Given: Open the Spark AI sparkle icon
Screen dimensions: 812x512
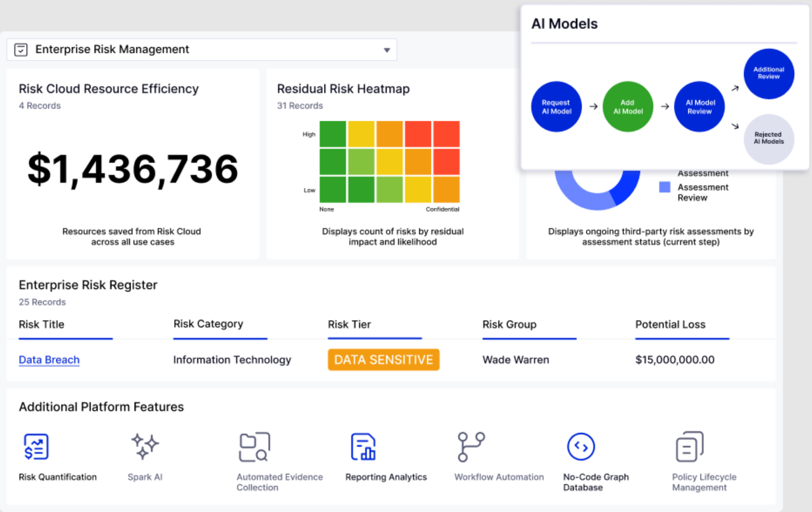Looking at the screenshot, I should [x=145, y=446].
